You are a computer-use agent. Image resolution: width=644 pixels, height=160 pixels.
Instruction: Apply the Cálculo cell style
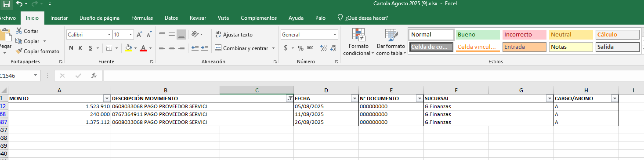coord(618,35)
